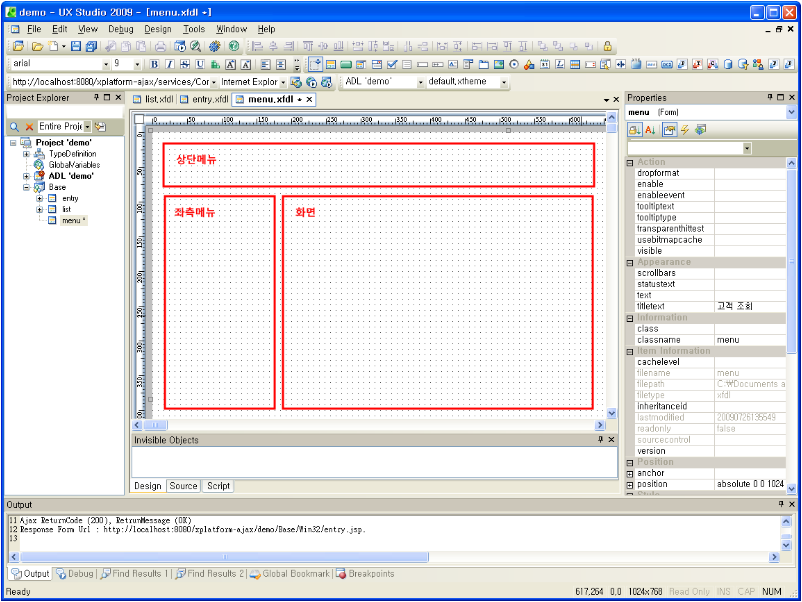
Task: Open the Internet Explorer browser dropdown
Action: point(283,82)
